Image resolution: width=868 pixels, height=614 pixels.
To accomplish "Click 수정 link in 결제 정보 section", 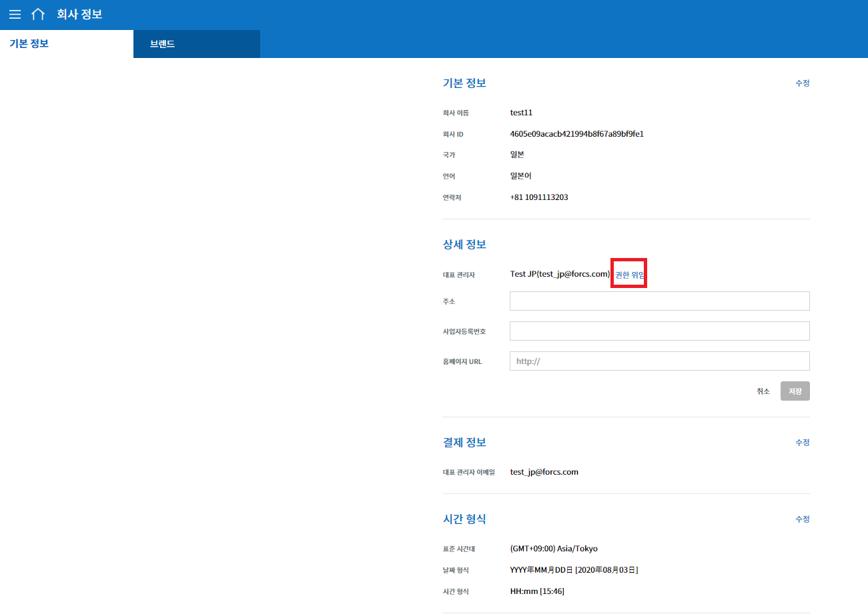I will coord(802,443).
